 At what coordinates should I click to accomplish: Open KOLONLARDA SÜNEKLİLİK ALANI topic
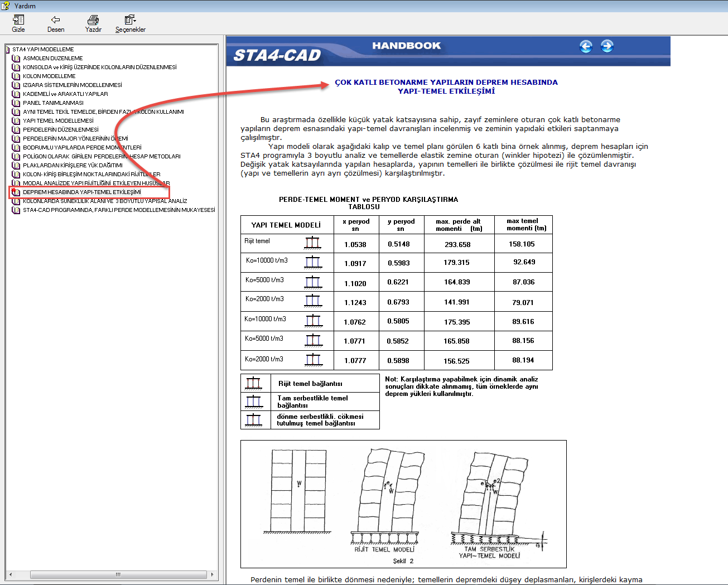pos(105,201)
